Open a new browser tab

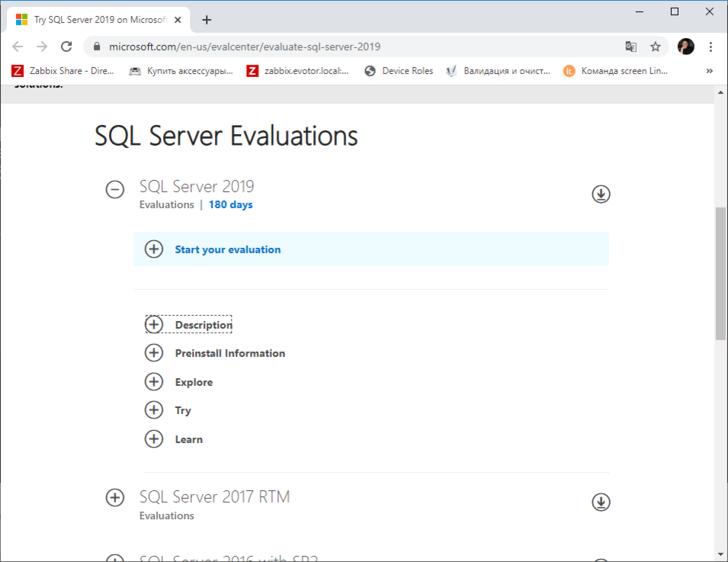(207, 20)
